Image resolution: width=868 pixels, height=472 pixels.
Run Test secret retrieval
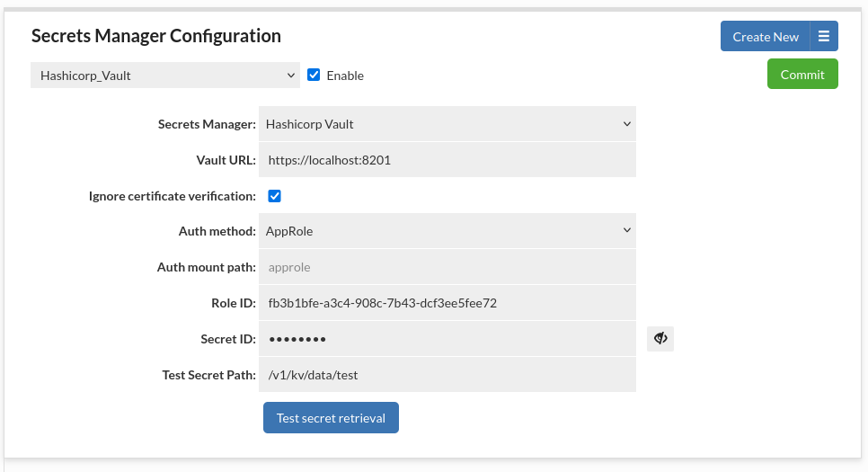point(331,418)
